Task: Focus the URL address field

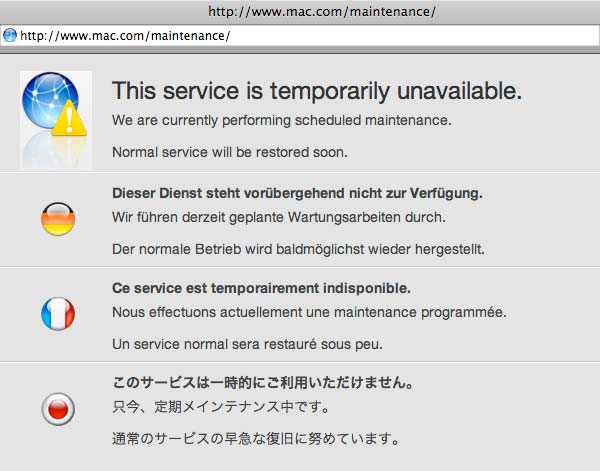Action: coord(300,35)
